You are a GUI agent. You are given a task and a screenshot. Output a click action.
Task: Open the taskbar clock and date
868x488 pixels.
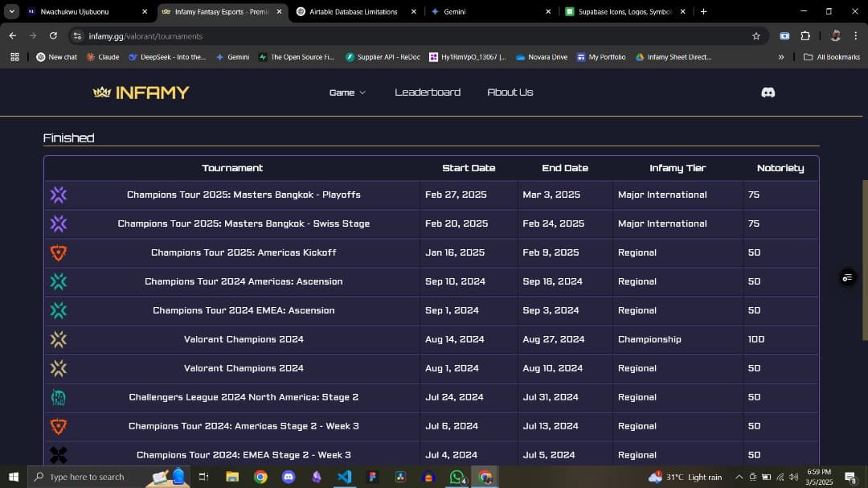pyautogui.click(x=819, y=477)
